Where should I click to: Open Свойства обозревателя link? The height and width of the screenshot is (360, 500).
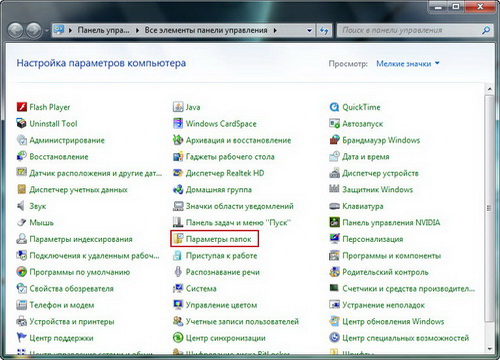tap(72, 288)
